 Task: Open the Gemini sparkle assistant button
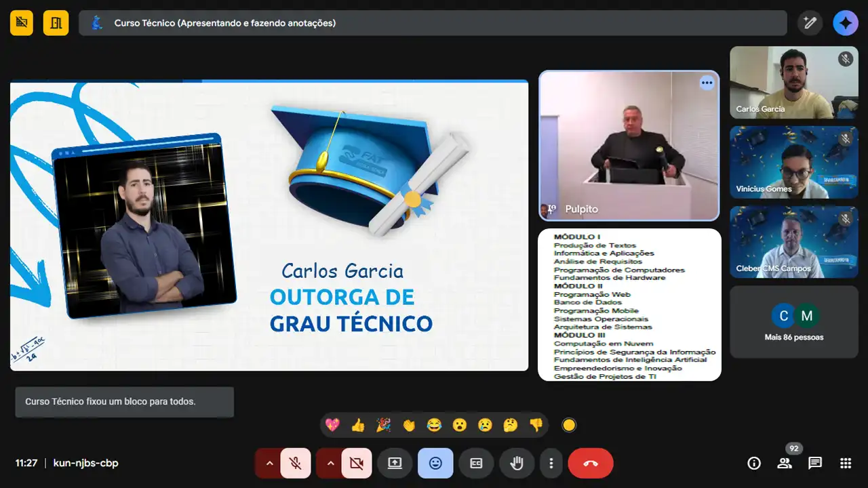tap(846, 23)
